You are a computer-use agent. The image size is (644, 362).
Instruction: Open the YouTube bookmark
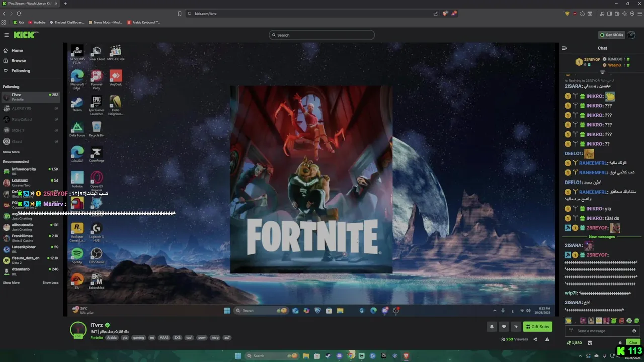37,22
